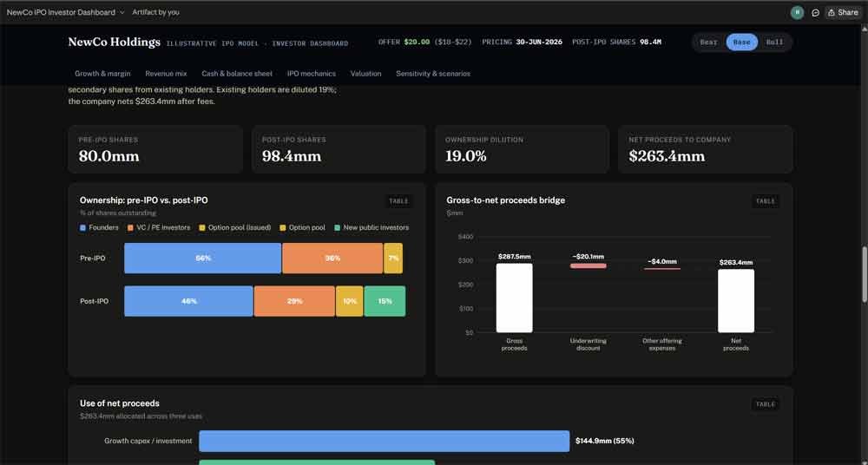Click the Offer $20.00 price in header
The width and height of the screenshot is (868, 465).
[x=417, y=42]
